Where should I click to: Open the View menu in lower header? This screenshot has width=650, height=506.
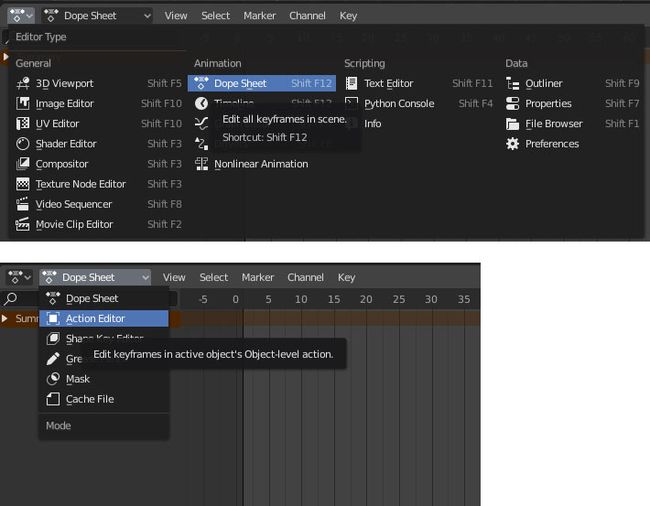click(174, 277)
